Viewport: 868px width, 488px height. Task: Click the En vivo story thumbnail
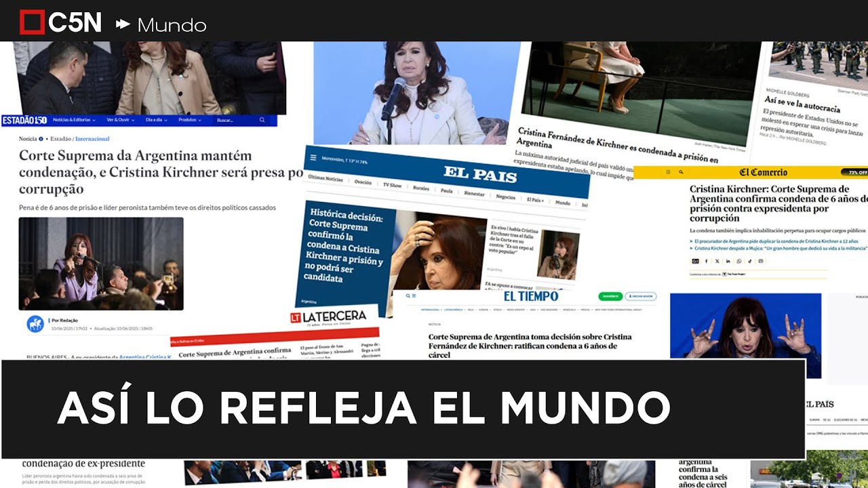[x=558, y=256]
